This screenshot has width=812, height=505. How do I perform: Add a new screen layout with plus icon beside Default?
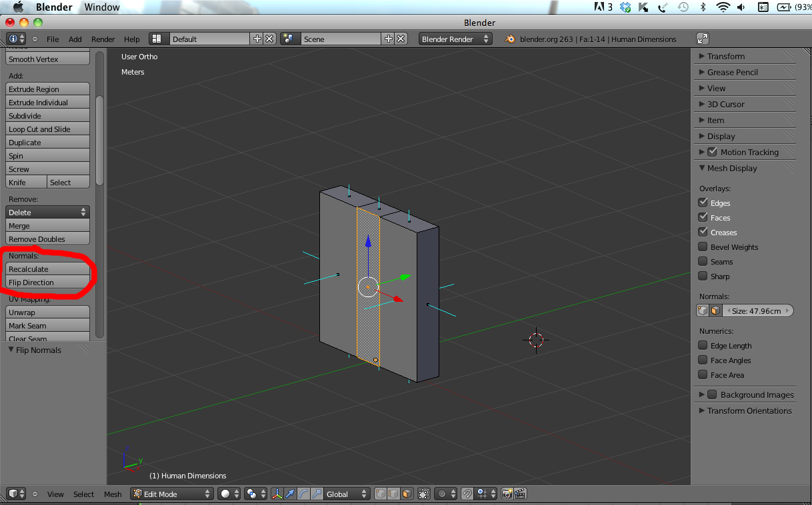pos(257,39)
